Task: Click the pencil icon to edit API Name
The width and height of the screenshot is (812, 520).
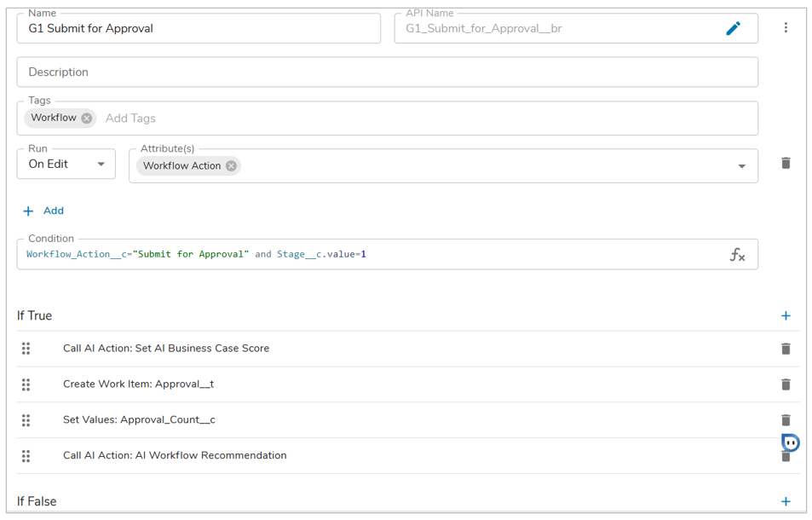Action: tap(733, 28)
